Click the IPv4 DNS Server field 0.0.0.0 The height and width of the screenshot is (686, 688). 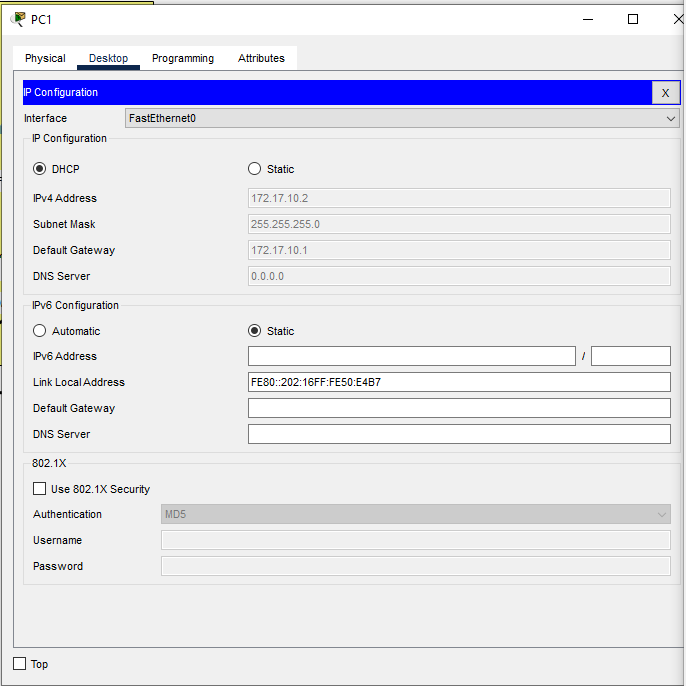[x=459, y=276]
